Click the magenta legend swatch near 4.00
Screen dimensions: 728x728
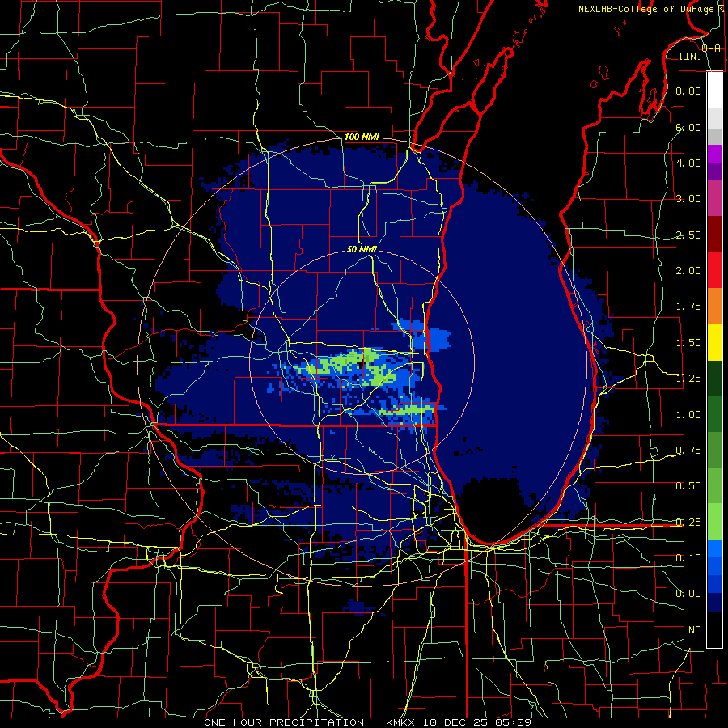click(x=714, y=154)
